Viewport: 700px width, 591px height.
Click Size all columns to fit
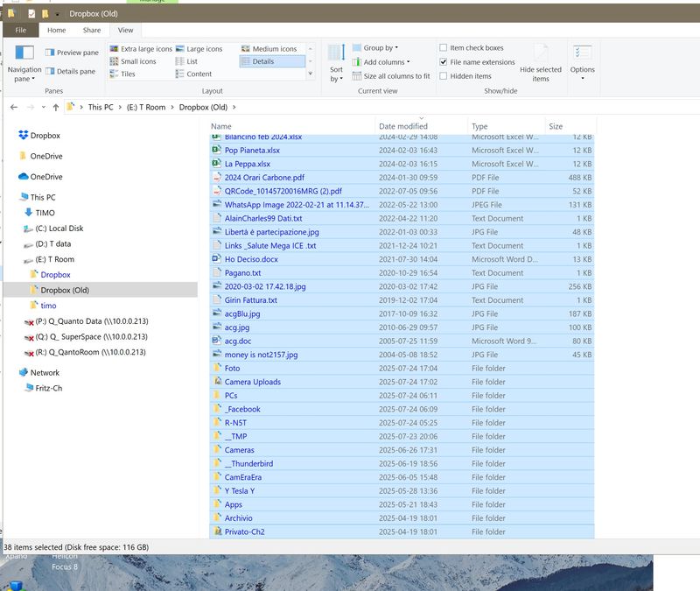tap(391, 76)
